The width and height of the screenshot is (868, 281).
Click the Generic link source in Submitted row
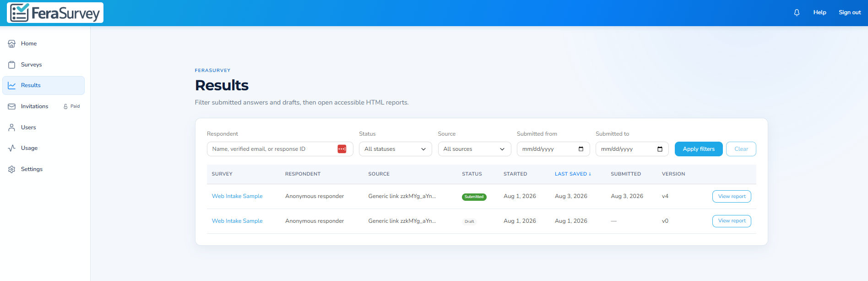point(402,196)
